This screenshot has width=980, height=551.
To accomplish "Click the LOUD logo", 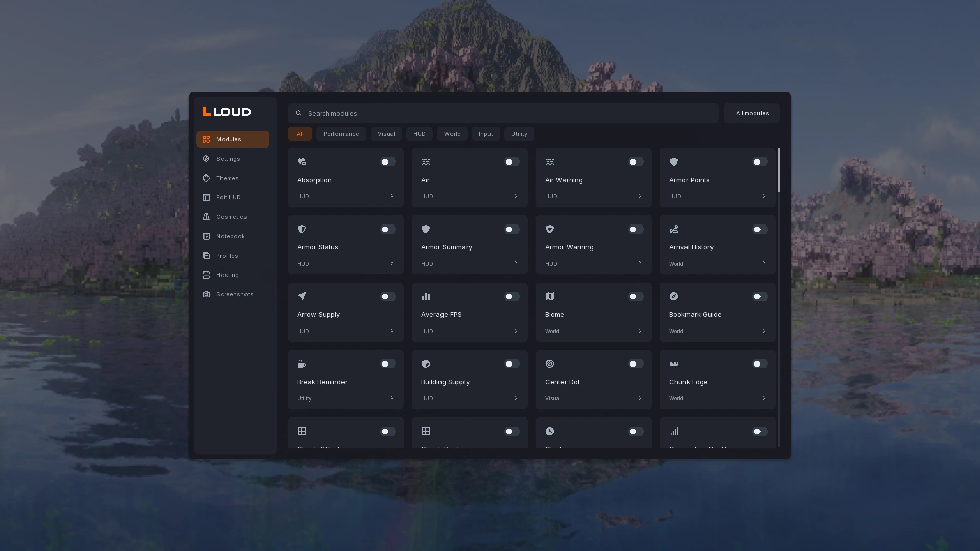I will 227,112.
